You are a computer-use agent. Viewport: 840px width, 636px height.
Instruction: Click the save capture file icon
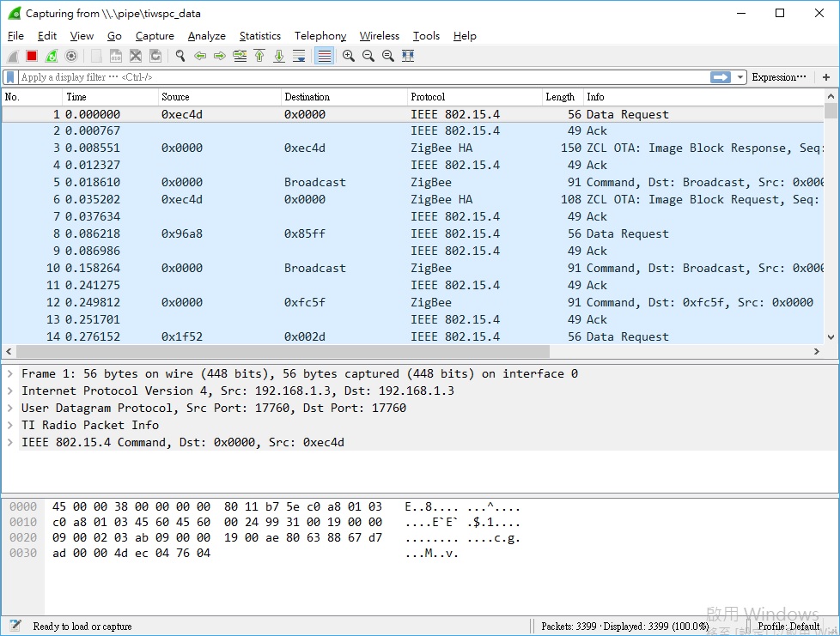(116, 56)
